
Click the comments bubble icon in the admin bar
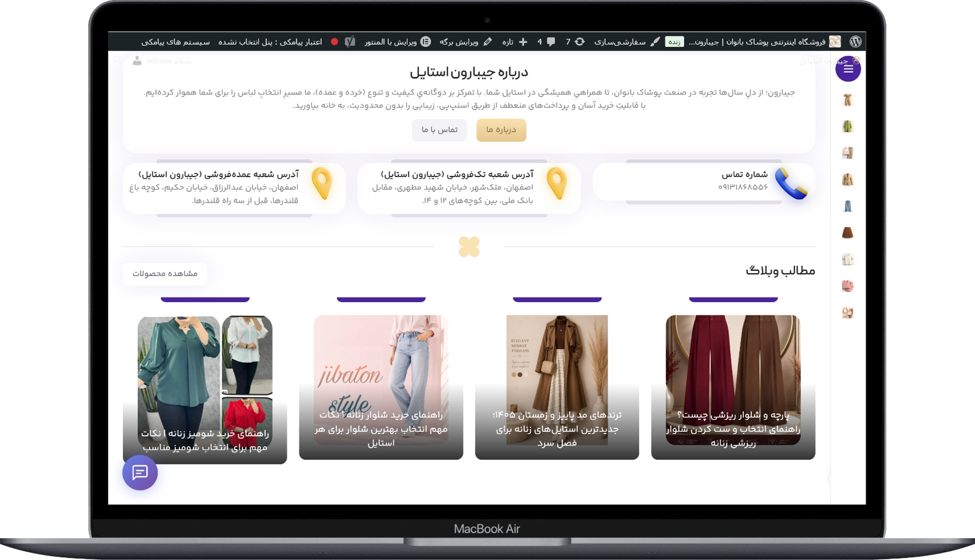(551, 42)
